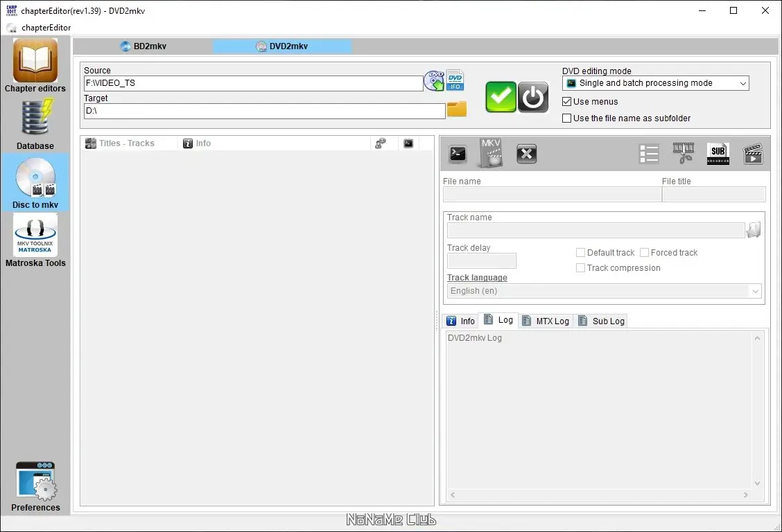Image resolution: width=782 pixels, height=532 pixels.
Task: Click the green checkmark start button
Action: (x=501, y=97)
